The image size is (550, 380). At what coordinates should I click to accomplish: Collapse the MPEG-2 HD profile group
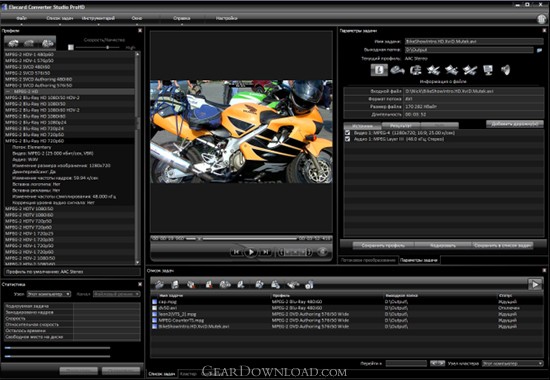[8, 91]
